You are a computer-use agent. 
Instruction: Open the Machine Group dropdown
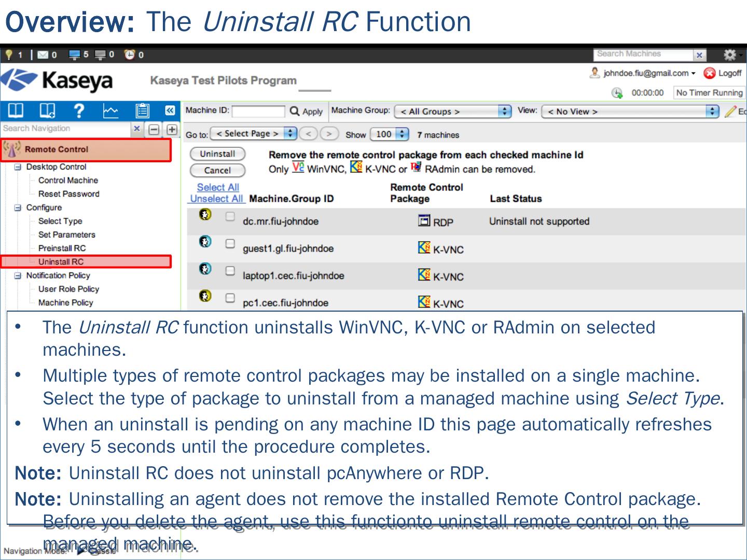[453, 111]
